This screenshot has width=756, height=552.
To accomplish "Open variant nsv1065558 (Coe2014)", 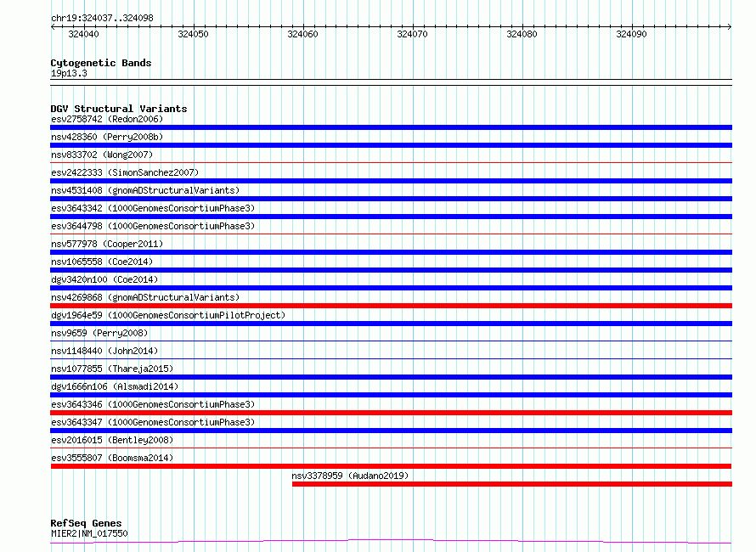I will tap(102, 262).
